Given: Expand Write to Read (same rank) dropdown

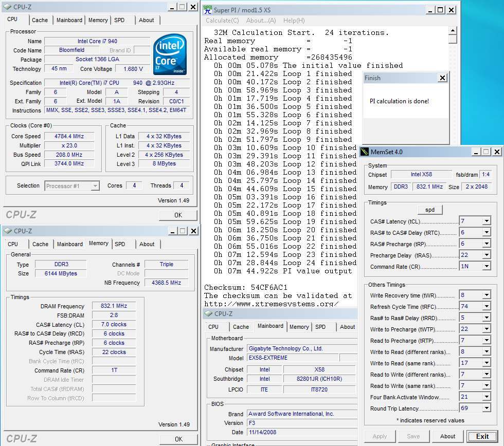Looking at the screenshot, I should point(487,363).
